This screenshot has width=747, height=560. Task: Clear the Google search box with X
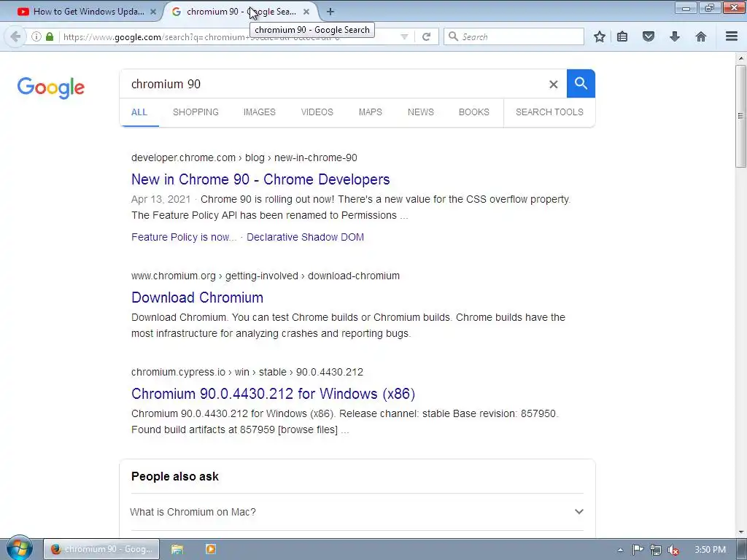[553, 85]
